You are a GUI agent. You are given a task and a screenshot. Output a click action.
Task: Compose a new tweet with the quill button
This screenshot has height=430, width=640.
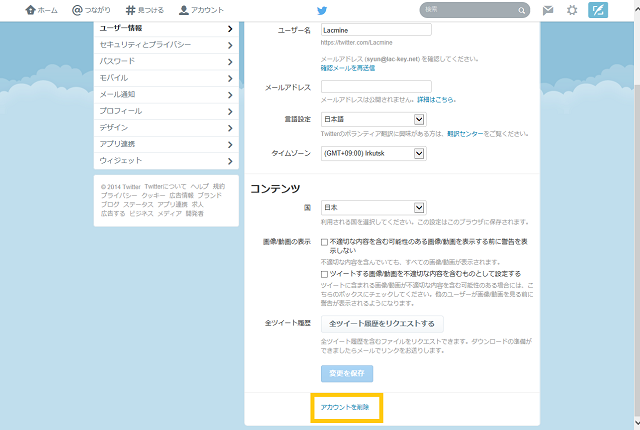point(598,10)
